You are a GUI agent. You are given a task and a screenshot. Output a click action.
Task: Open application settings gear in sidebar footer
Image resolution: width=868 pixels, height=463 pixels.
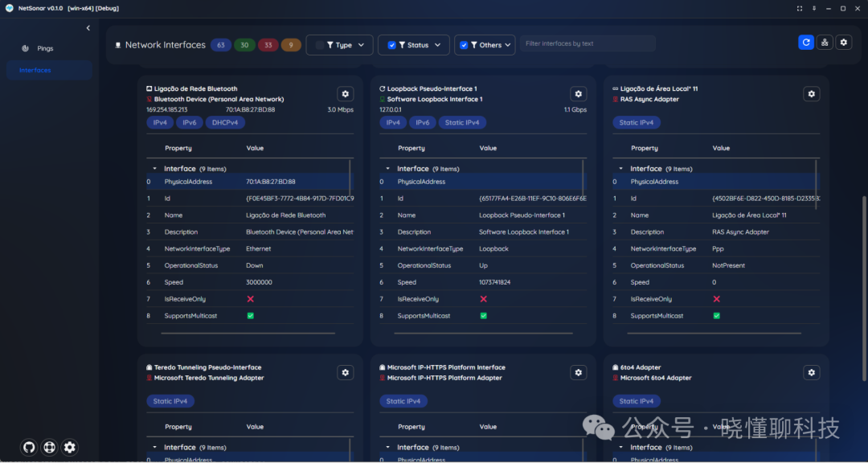click(70, 448)
